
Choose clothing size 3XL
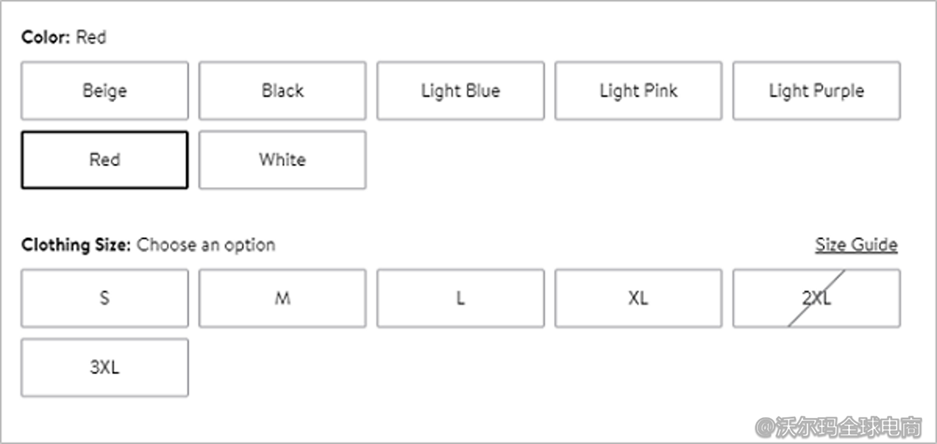pyautogui.click(x=104, y=367)
